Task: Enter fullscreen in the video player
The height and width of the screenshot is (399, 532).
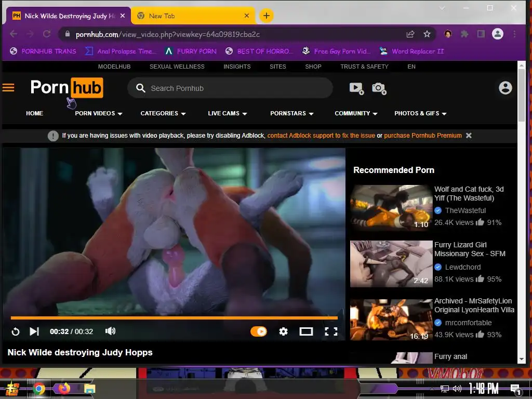Action: (331, 331)
